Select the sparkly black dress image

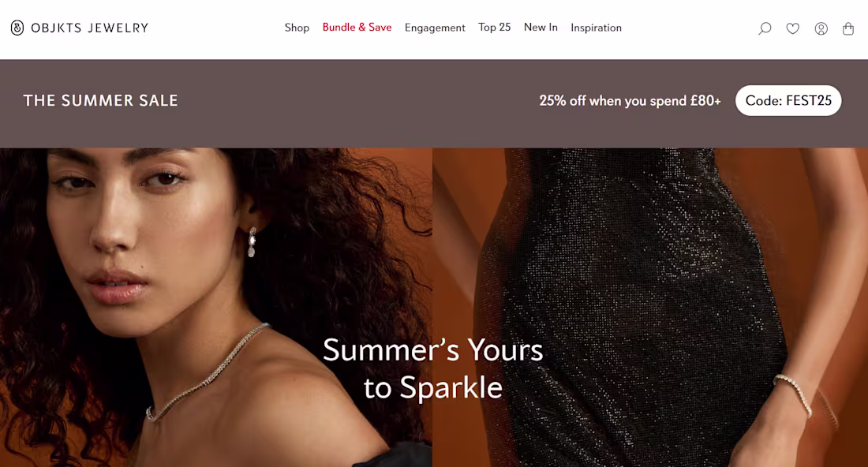(650, 307)
